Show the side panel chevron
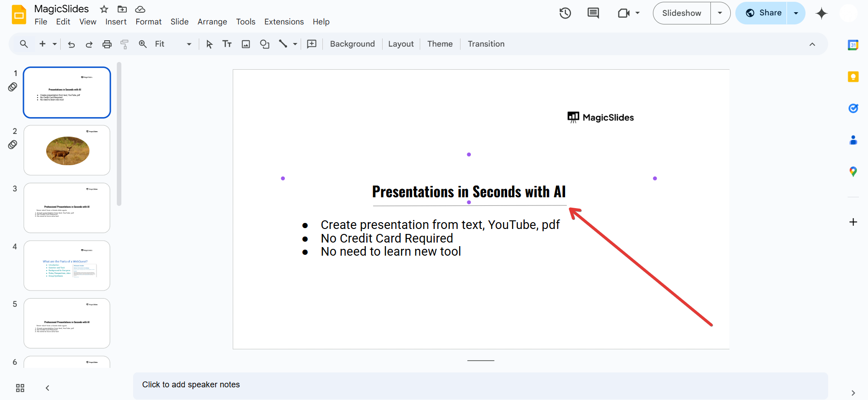The height and width of the screenshot is (400, 868). (853, 393)
